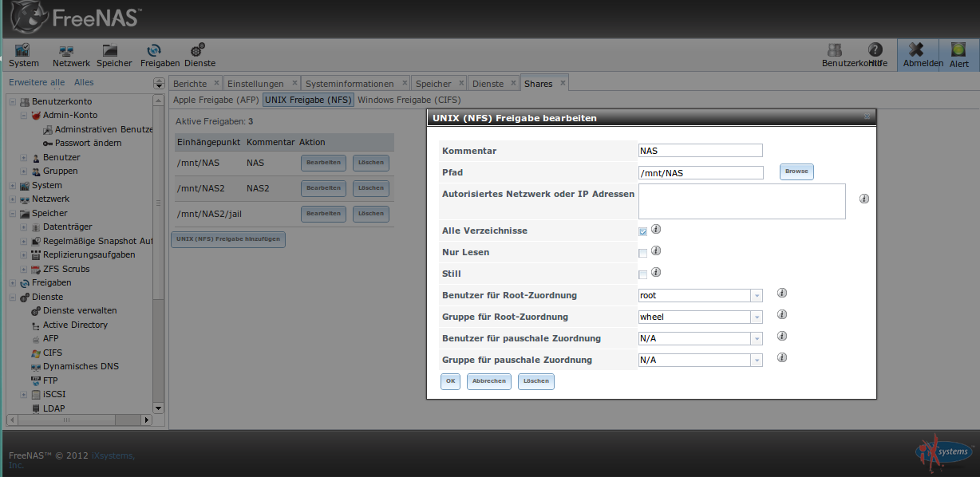Viewport: 980px width, 477px height.
Task: Click Abbrechen in the NFS dialog
Action: [489, 381]
